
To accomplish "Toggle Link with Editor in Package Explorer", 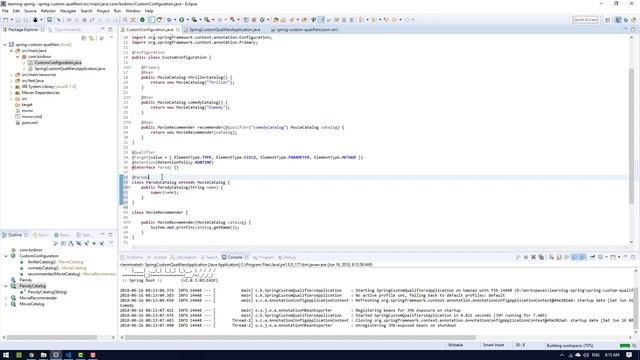I will coord(91,38).
